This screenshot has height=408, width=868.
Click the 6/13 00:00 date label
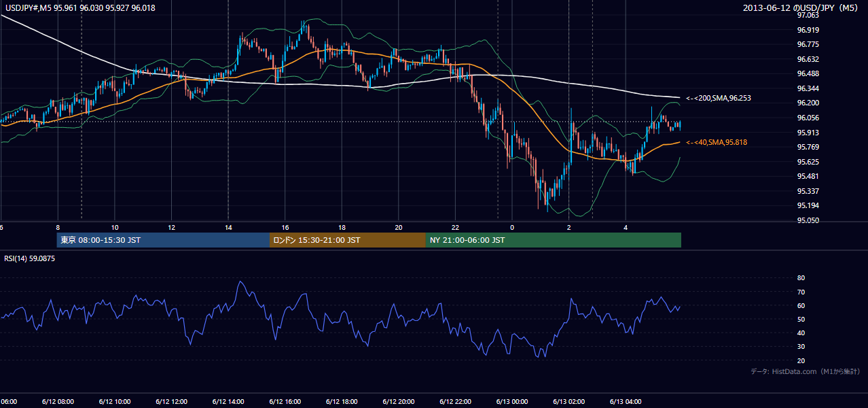coord(512,401)
